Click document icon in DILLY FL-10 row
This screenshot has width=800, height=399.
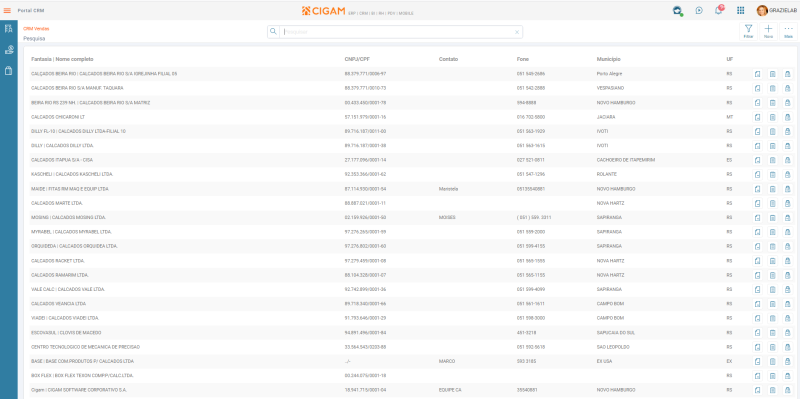[758, 131]
